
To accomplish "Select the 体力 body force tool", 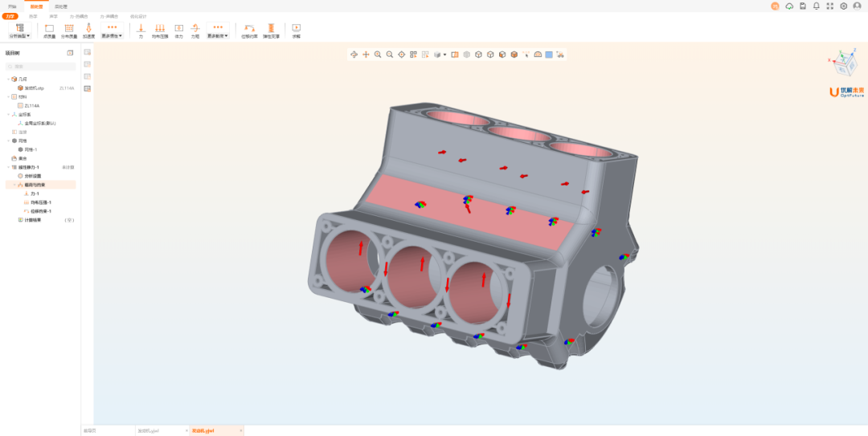I will pyautogui.click(x=178, y=31).
